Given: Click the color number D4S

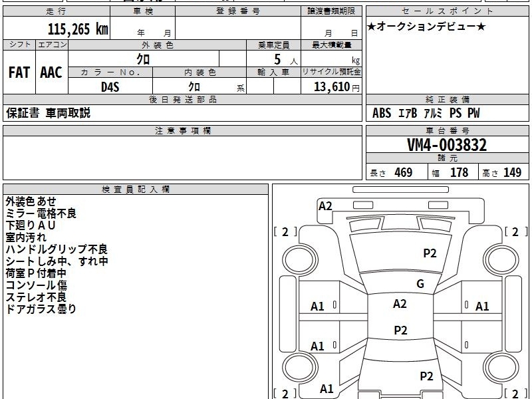Looking at the screenshot, I should [110, 87].
